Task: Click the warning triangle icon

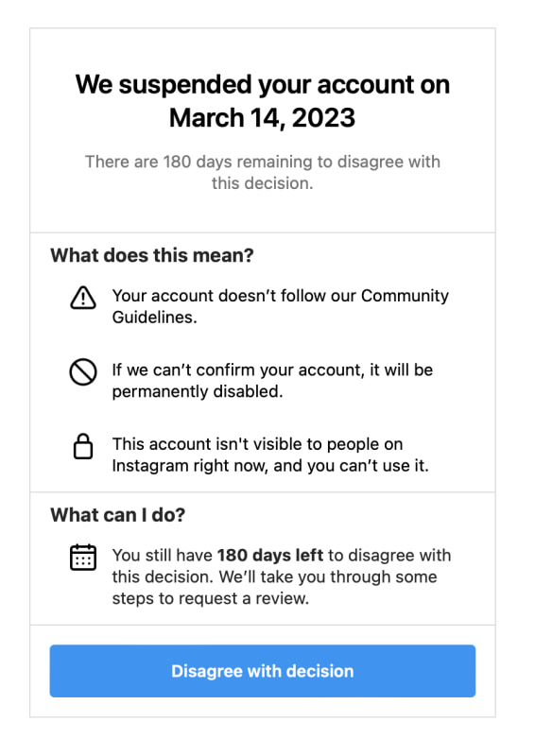Action: 83,298
